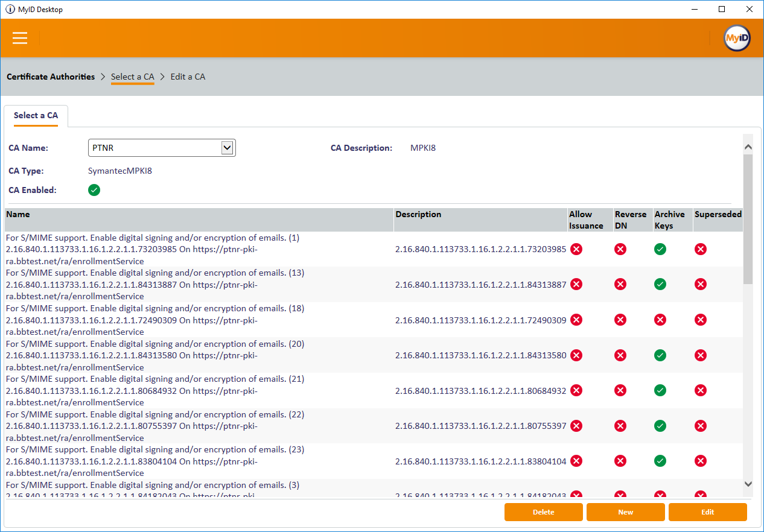Click the Superseded column header
The image size is (764, 532).
[718, 220]
